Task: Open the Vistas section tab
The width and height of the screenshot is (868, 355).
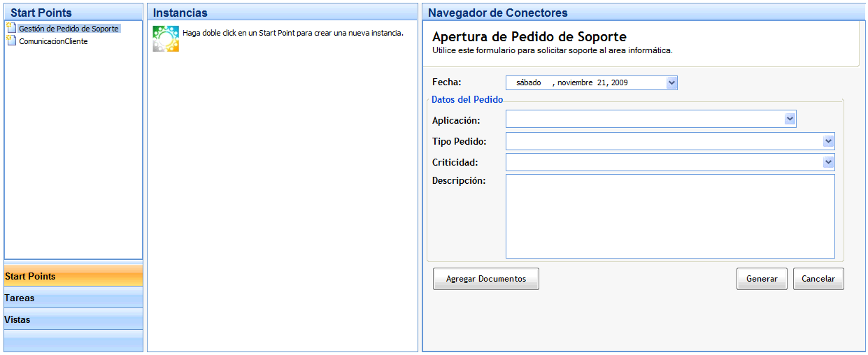Action: 73,319
